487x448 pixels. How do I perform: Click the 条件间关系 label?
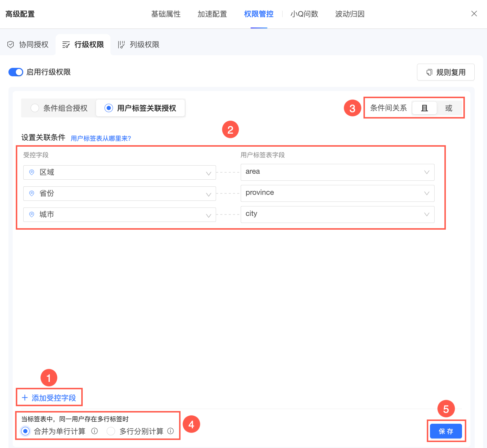(x=388, y=108)
